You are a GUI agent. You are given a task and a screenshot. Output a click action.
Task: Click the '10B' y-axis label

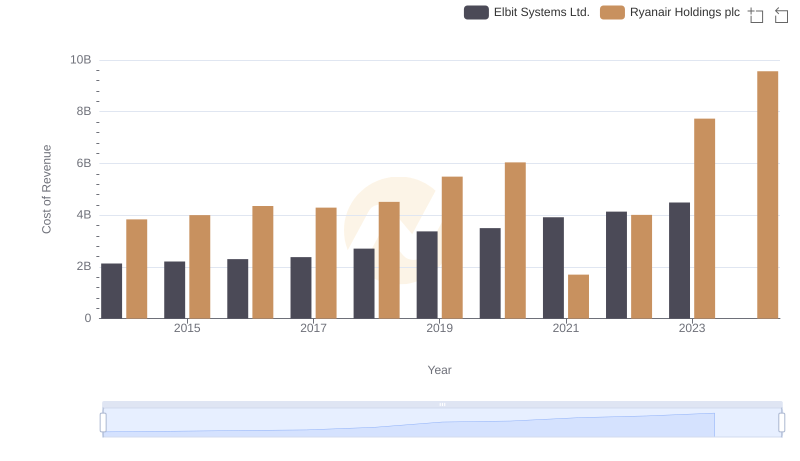pyautogui.click(x=81, y=60)
